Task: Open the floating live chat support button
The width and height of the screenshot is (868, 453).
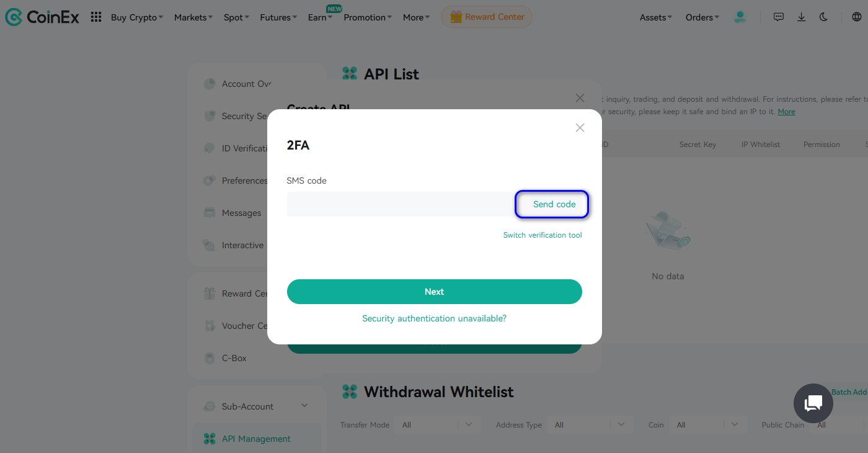Action: click(813, 403)
